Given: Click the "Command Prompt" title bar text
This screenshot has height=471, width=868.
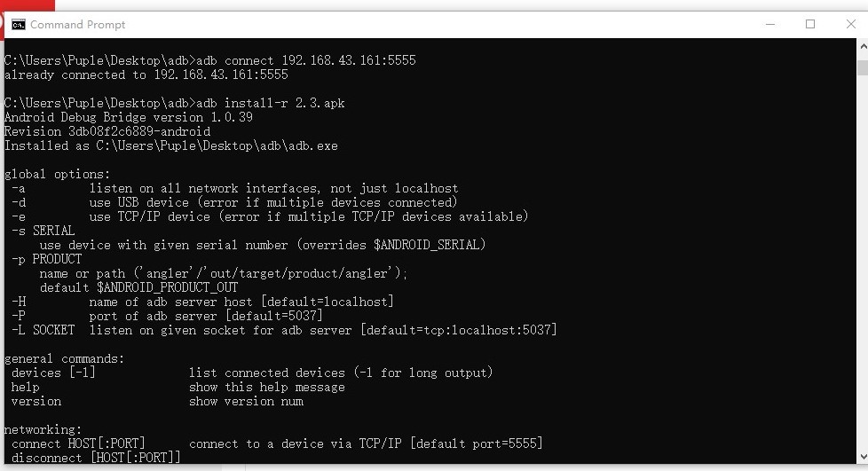Looking at the screenshot, I should pos(77,25).
